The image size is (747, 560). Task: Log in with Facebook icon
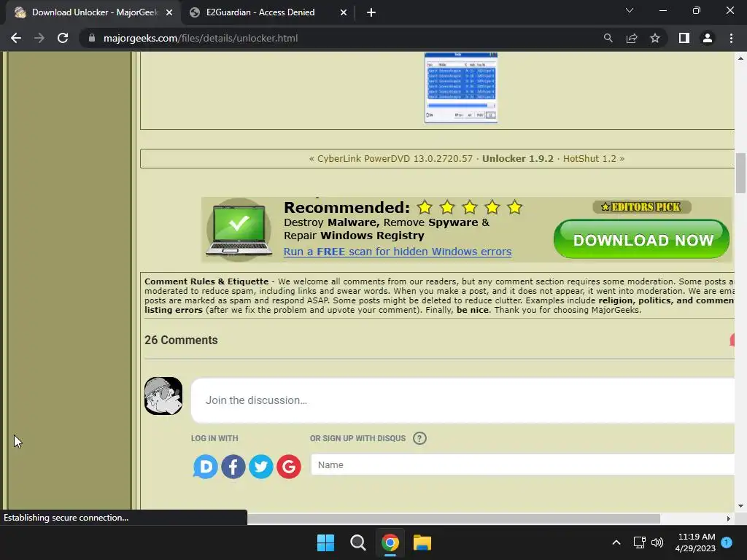[233, 467]
